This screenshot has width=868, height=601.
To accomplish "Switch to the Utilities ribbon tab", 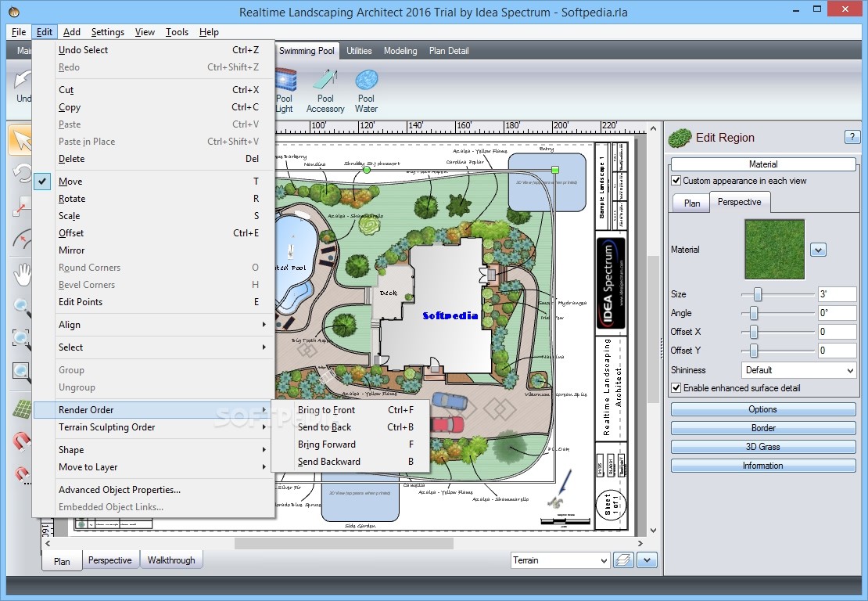I will [359, 50].
